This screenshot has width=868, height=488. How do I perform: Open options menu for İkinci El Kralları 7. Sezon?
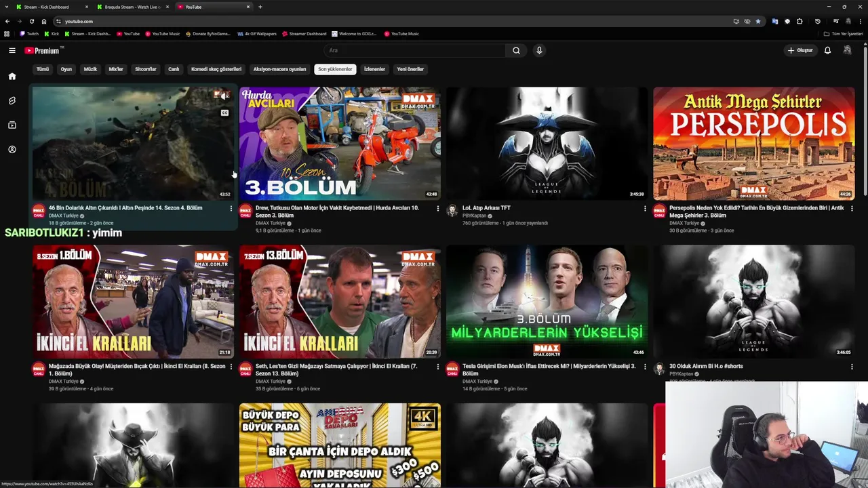click(x=437, y=367)
